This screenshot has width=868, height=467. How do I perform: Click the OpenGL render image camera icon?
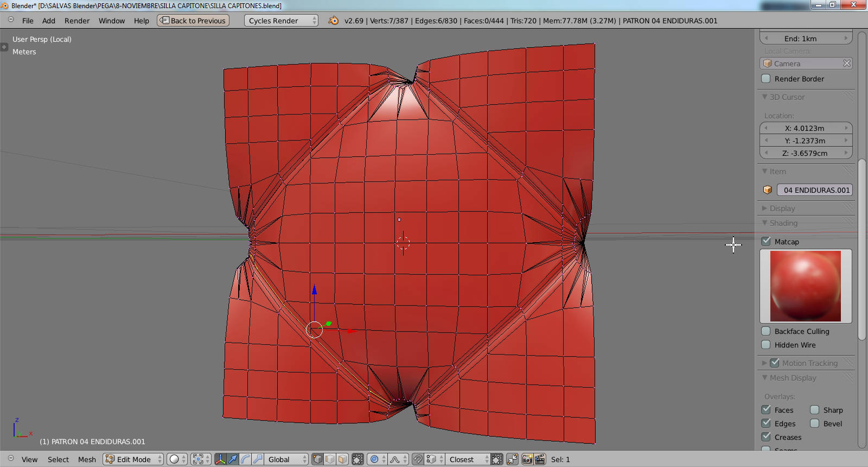pyautogui.click(x=527, y=459)
